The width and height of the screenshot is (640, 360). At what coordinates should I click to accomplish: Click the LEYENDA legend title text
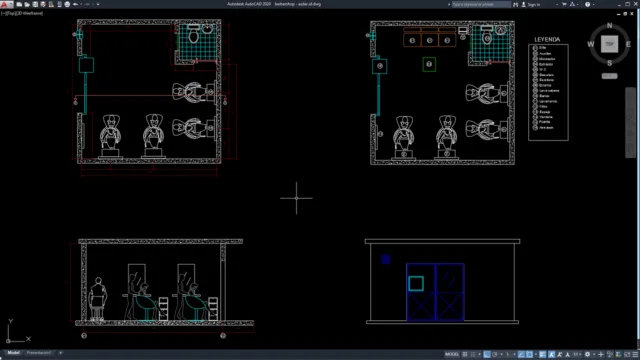point(547,40)
